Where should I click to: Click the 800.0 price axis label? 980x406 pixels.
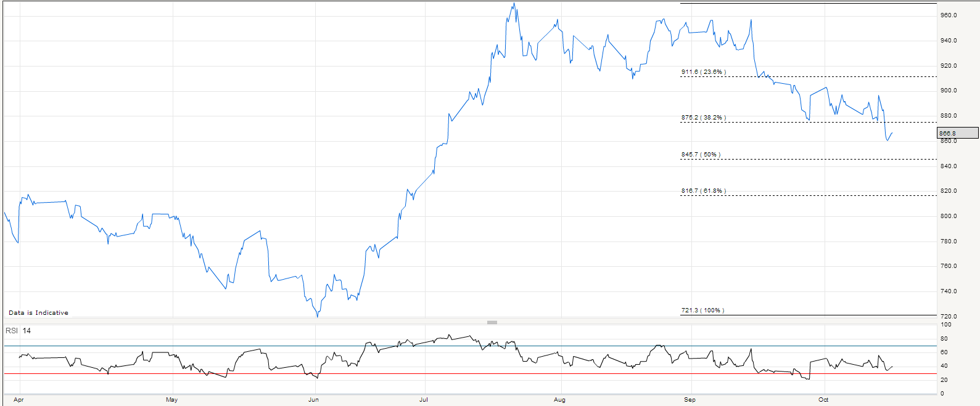(x=949, y=216)
